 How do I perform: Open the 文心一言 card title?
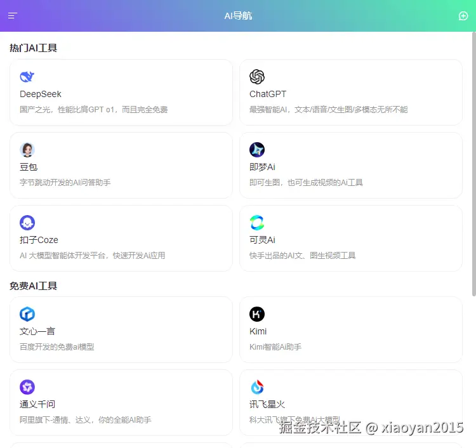(x=37, y=331)
